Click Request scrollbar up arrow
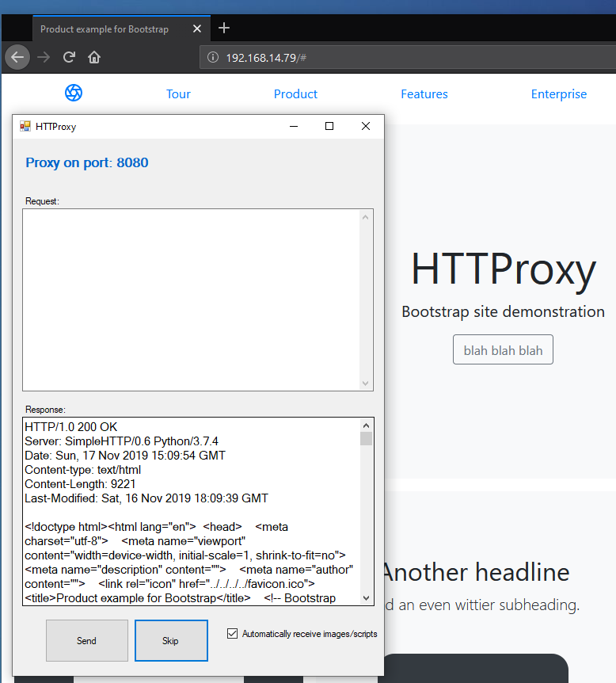 pos(365,217)
